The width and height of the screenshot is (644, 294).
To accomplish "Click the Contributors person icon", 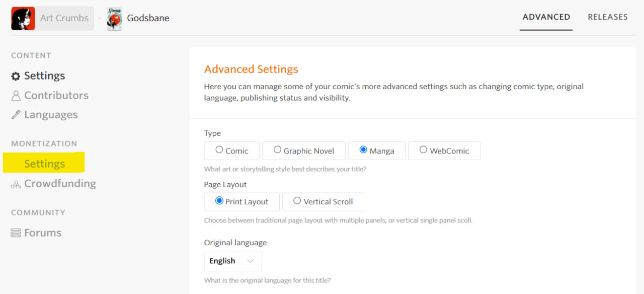I will [x=16, y=96].
